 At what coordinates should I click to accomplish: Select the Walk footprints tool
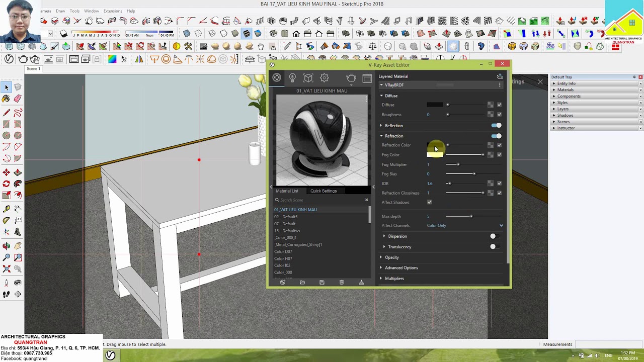click(7, 295)
